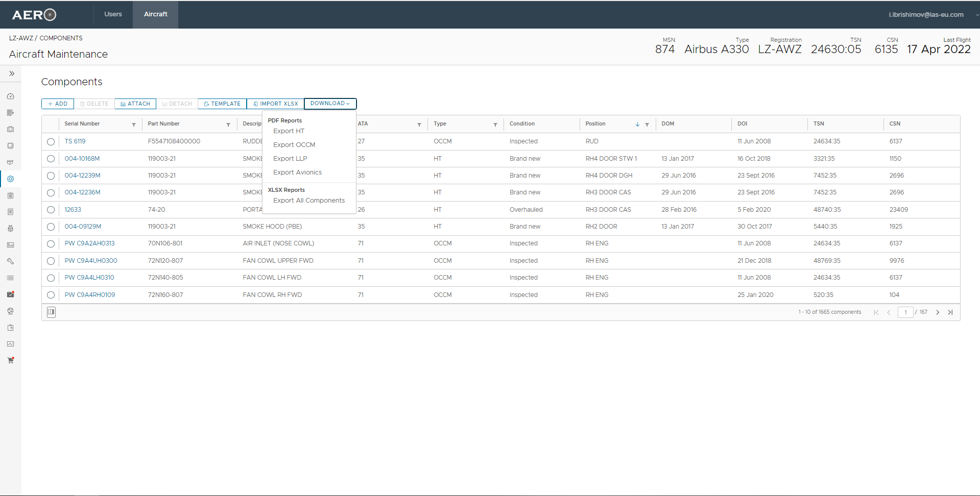Open the dashboard gauge sidebar icon
This screenshot has width=980, height=496.
tap(10, 96)
